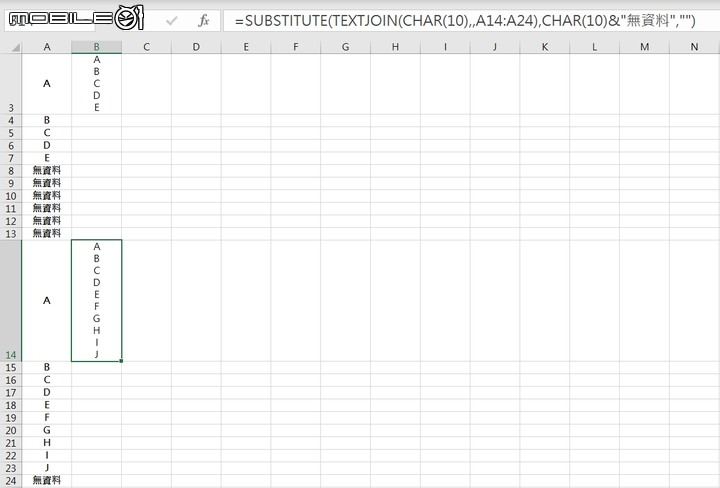720x488 pixels.
Task: Click inside the SUBSTITUTE formula bar text
Action: click(465, 21)
